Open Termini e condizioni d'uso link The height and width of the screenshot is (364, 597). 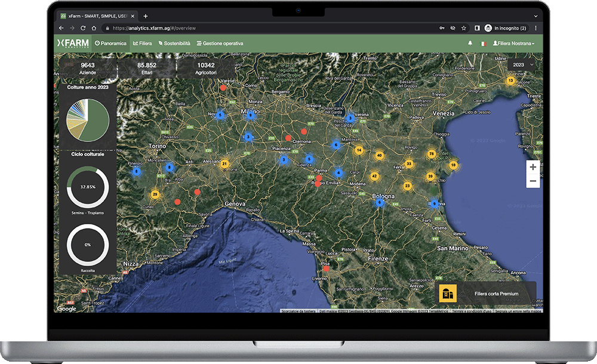coord(472,311)
